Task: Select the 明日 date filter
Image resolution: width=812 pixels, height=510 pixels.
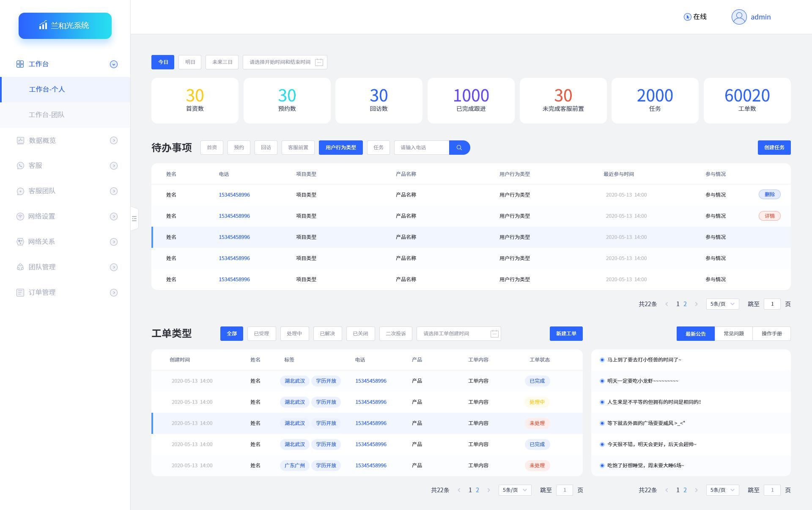Action: click(x=190, y=62)
